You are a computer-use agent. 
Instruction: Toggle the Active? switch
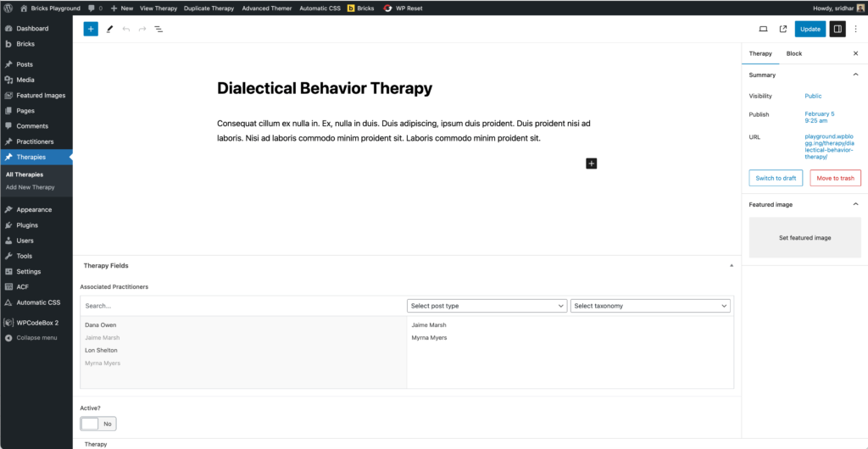[x=98, y=424]
